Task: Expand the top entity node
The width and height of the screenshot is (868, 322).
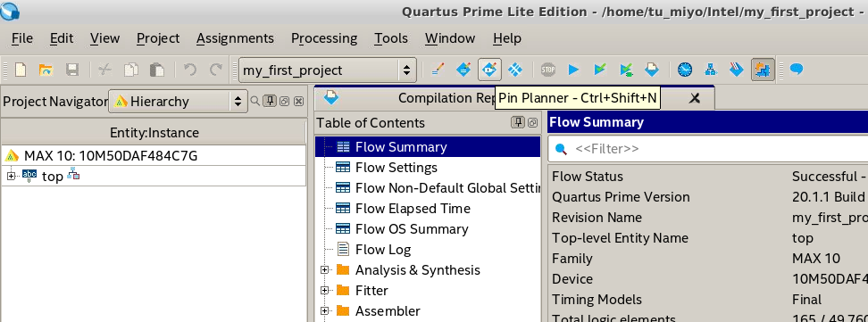Action: [x=11, y=177]
